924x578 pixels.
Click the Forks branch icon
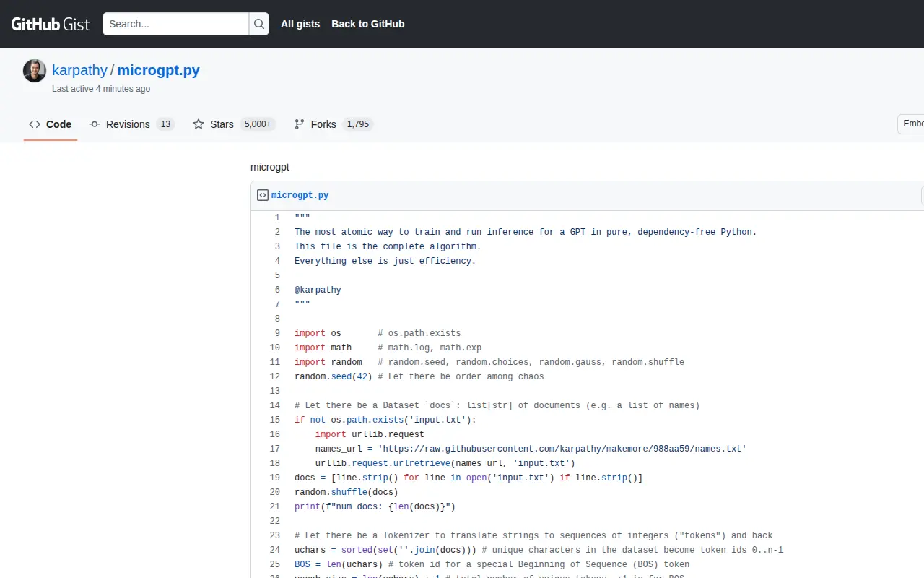[300, 124]
